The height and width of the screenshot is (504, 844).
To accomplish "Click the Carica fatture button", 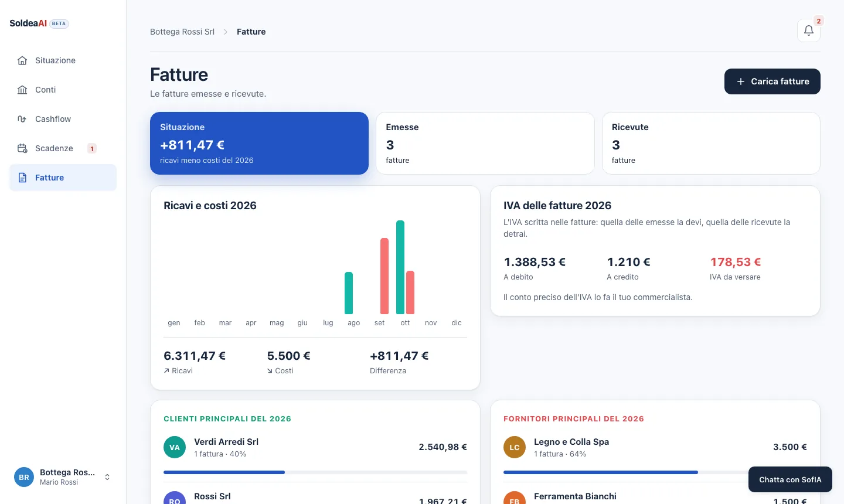I will point(772,81).
